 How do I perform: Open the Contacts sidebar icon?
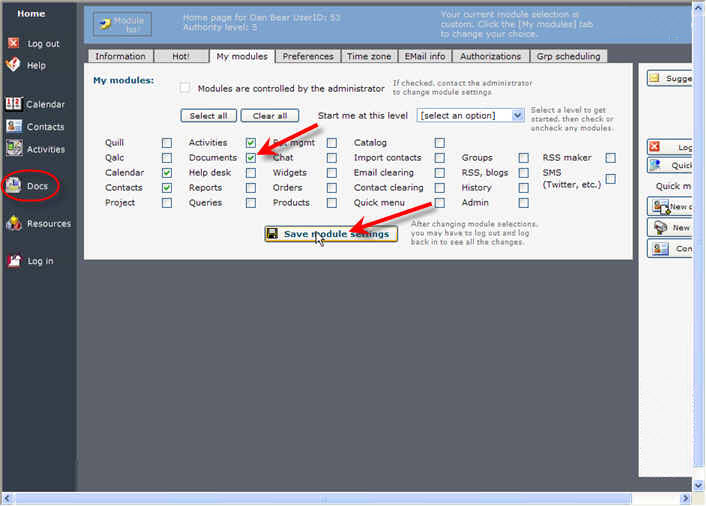click(x=14, y=126)
